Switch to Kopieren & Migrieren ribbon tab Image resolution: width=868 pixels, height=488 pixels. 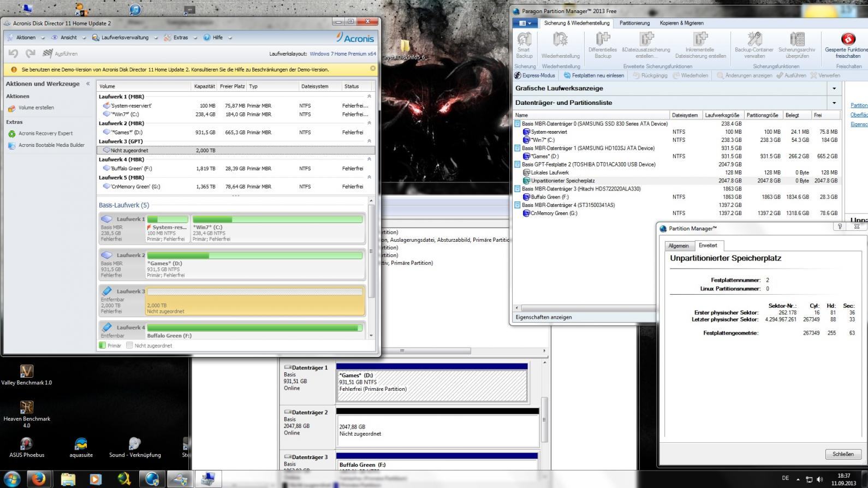pyautogui.click(x=681, y=23)
